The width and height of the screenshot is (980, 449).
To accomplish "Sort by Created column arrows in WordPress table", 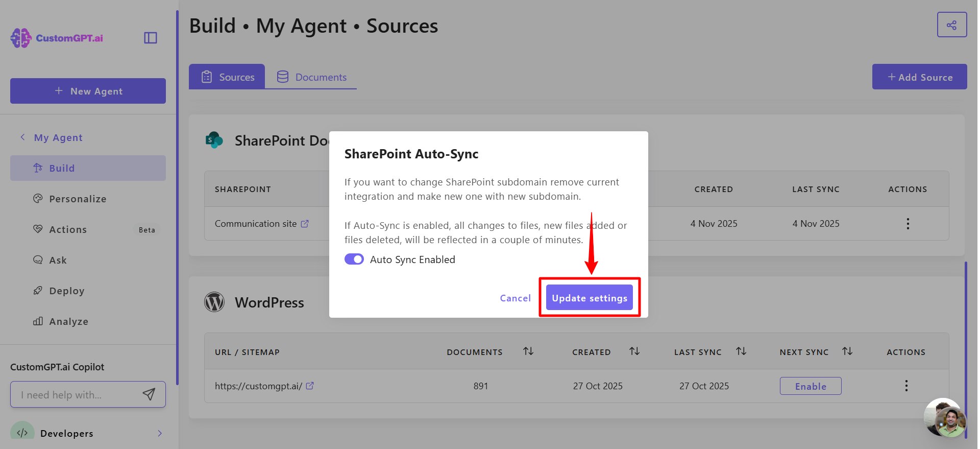I will 634,351.
